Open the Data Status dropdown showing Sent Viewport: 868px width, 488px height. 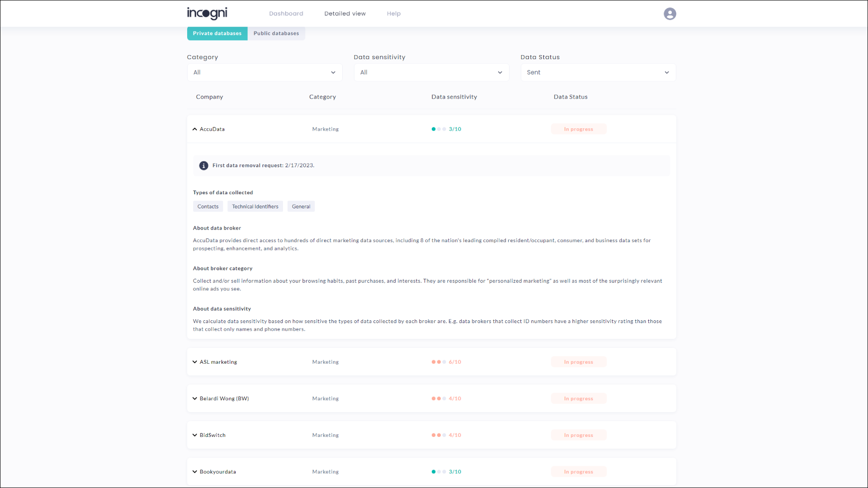tap(598, 72)
